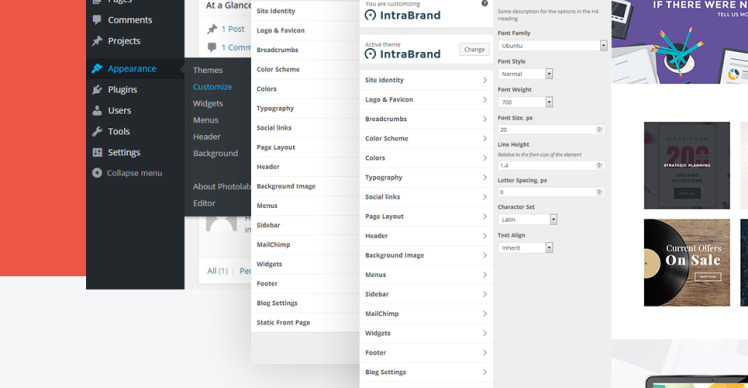Click the help question mark icon in customizer
748x388 pixels.
click(484, 3)
